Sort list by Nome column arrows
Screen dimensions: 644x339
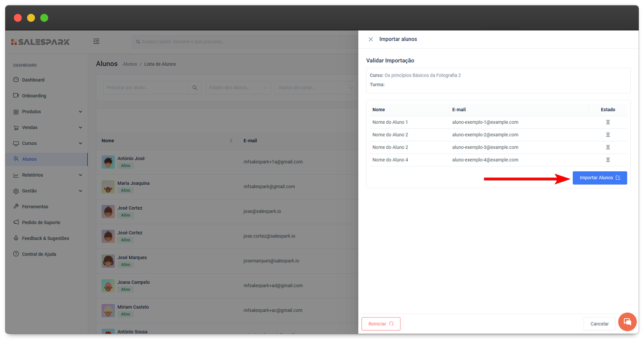coord(231,141)
